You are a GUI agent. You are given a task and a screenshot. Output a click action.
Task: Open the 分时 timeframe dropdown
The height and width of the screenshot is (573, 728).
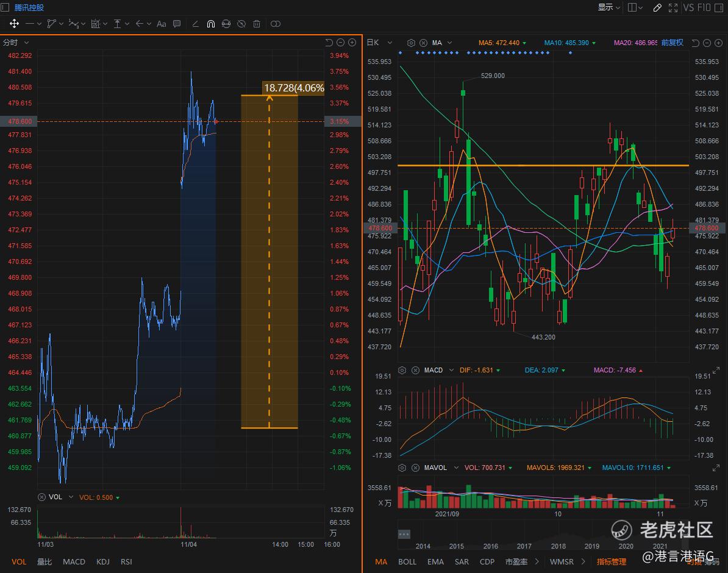coord(16,43)
